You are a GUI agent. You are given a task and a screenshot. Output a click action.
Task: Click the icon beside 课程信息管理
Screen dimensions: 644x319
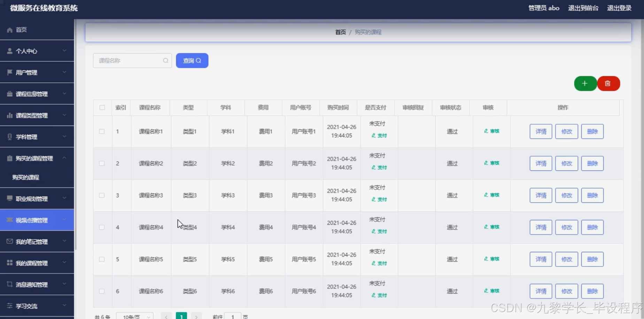click(10, 94)
